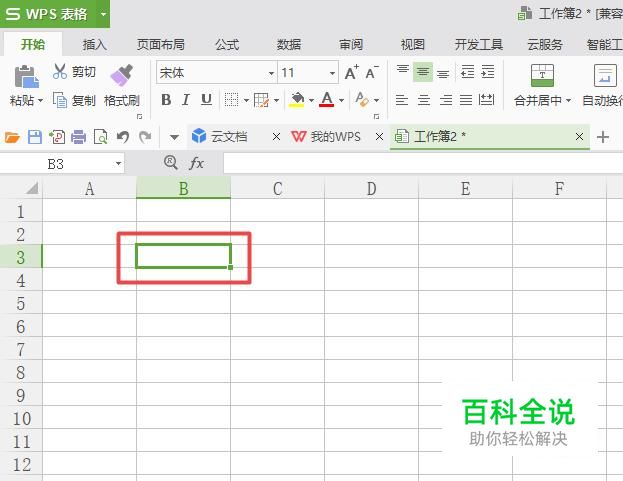Apply yellow fill color bucket
Screen dimensions: 623x481
coord(297,99)
